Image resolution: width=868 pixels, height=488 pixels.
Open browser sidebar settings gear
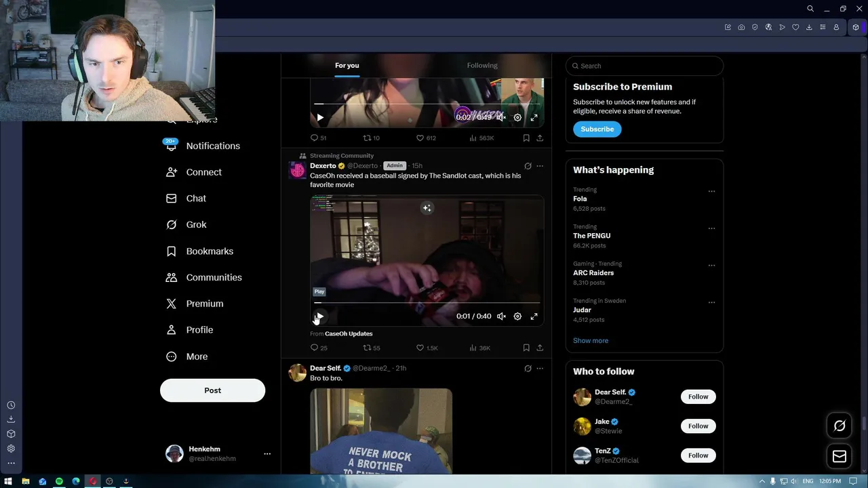point(11,449)
